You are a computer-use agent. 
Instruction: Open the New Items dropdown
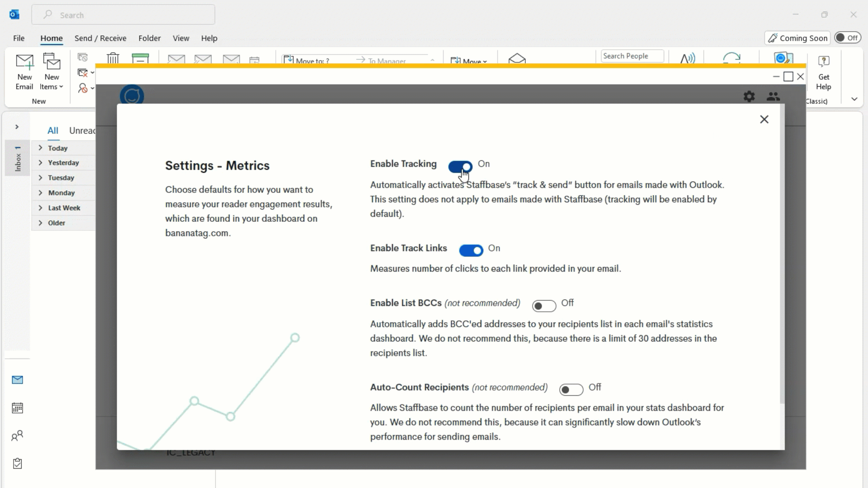(x=52, y=72)
